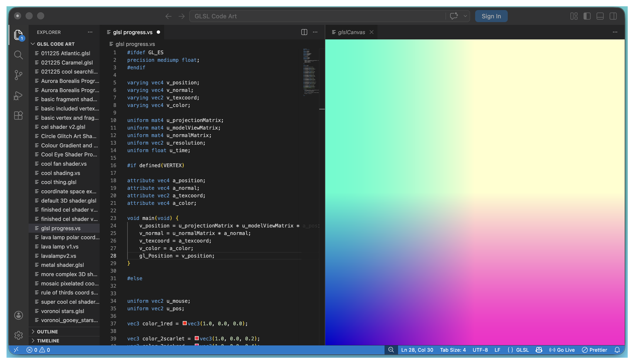Image resolution: width=634 pixels, height=364 pixels.
Task: Open the Accounts menu icon
Action: click(18, 315)
